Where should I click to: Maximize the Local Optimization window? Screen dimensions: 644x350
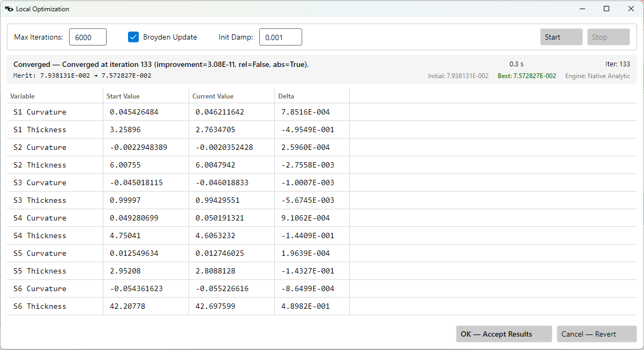tap(606, 9)
